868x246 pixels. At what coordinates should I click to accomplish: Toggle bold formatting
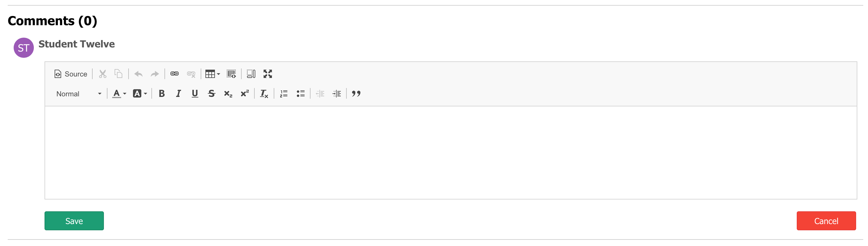162,94
